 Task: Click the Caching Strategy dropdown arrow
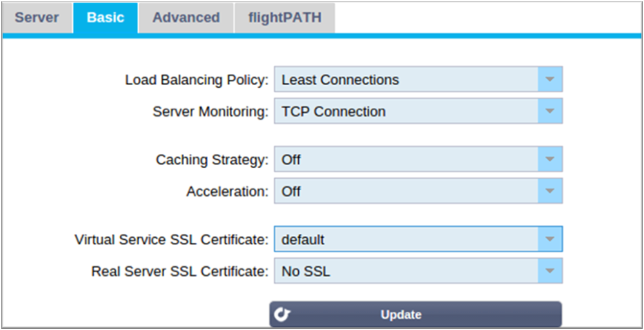tap(549, 160)
